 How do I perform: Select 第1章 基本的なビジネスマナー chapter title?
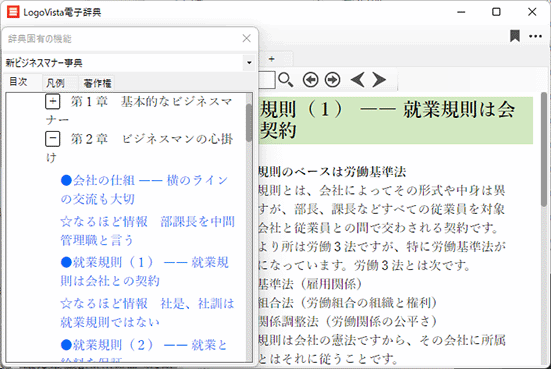tap(139, 111)
